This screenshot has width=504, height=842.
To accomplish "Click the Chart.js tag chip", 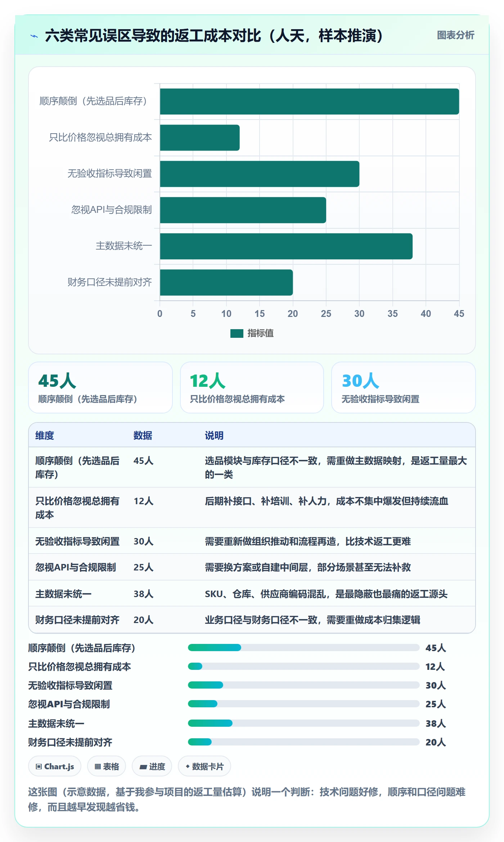I will tap(55, 766).
